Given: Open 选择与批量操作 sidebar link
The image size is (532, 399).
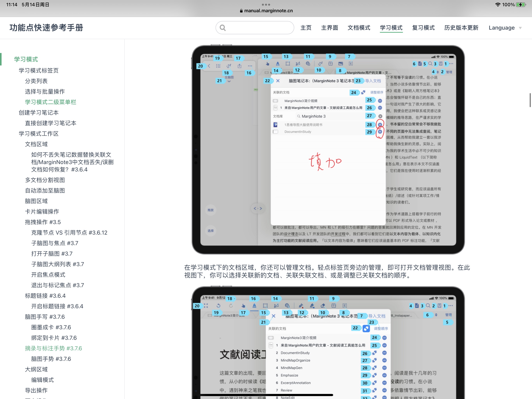Looking at the screenshot, I should [x=45, y=91].
